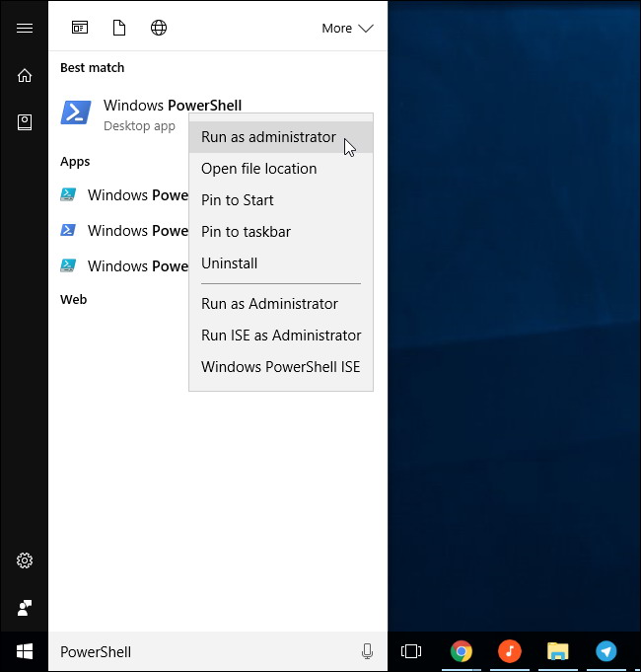Open the Cortana Notebook icon
This screenshot has width=641, height=672.
(25, 121)
